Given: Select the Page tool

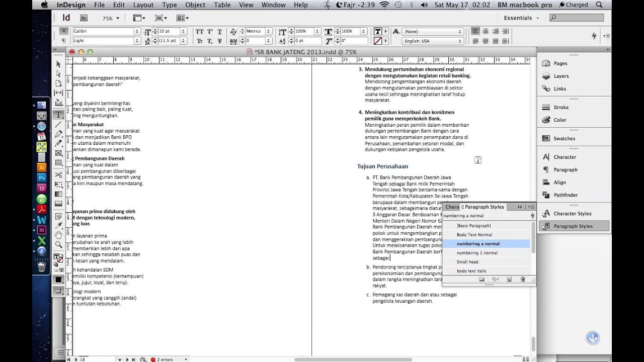Looking at the screenshot, I should [58, 83].
